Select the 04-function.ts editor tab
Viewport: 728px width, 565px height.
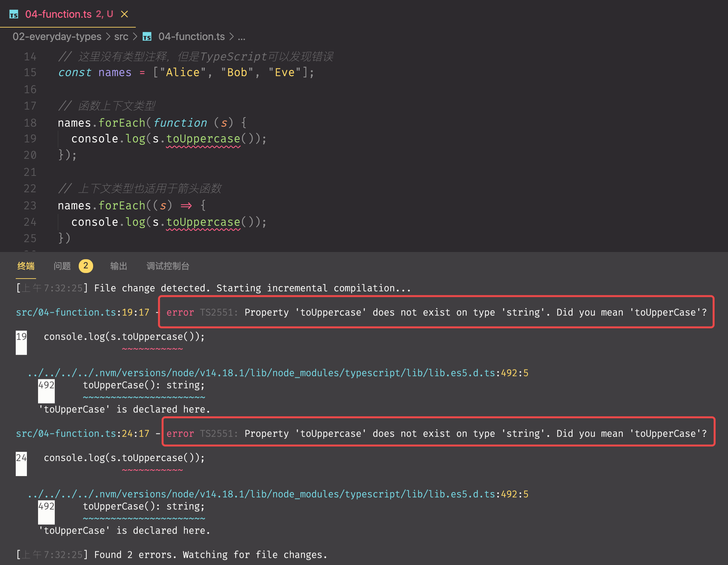point(68,14)
